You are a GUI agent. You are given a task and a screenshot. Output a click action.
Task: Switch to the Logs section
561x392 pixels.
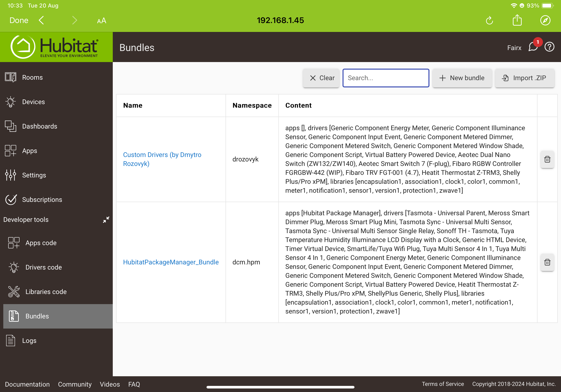click(x=29, y=341)
